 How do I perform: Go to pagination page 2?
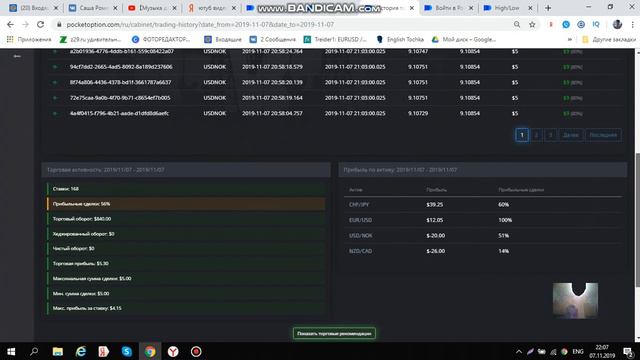tap(536, 135)
